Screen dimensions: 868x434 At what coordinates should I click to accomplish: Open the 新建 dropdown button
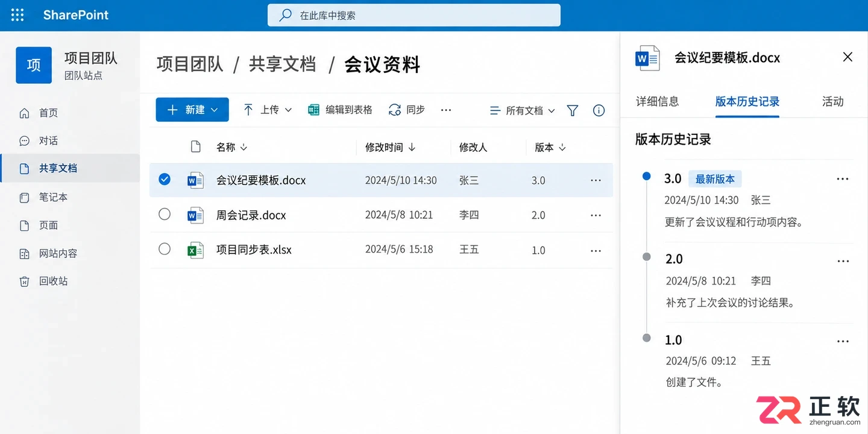tap(192, 110)
